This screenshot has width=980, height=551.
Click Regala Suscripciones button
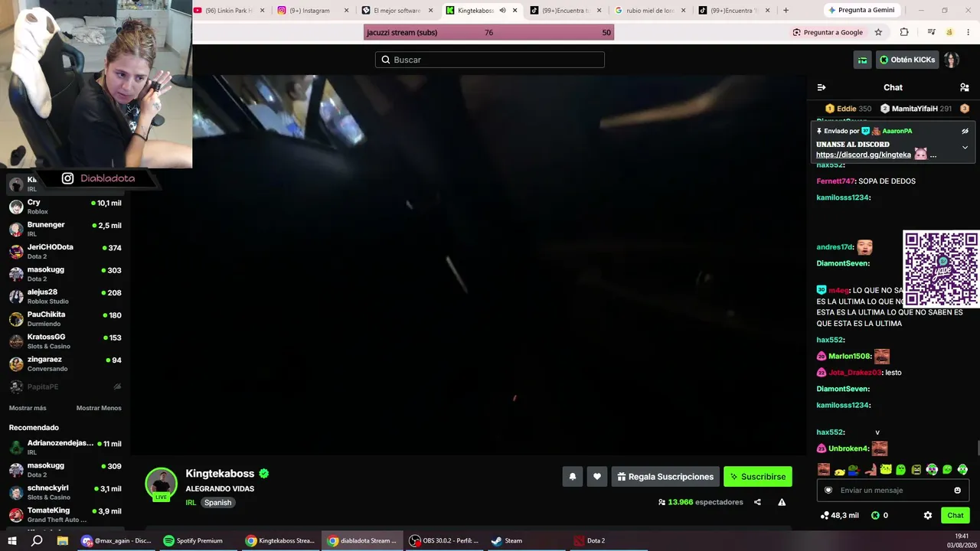[665, 477]
